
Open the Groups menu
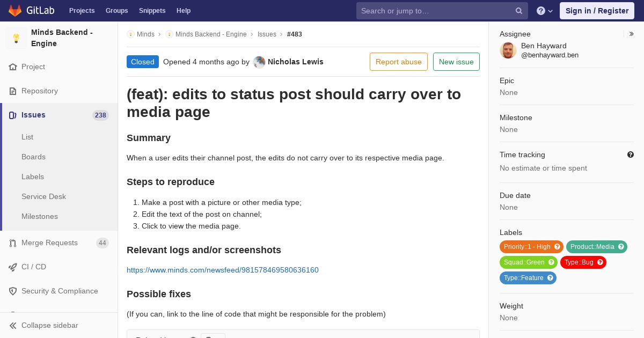[116, 11]
